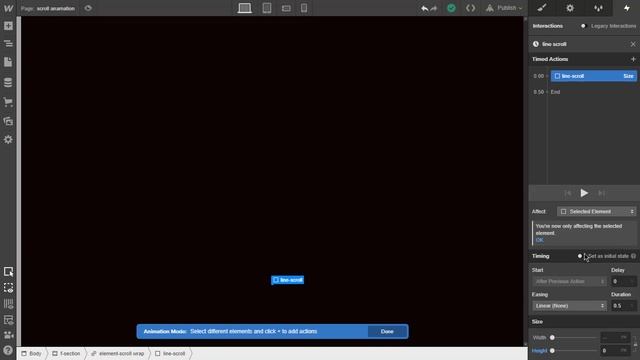
Task: Open the Navigator panel
Action: pos(8,44)
